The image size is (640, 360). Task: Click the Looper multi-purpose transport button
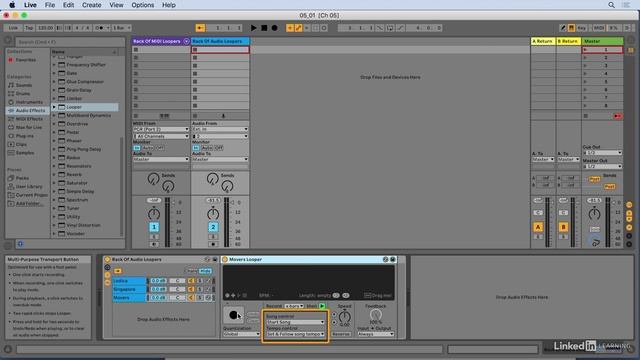click(x=233, y=315)
